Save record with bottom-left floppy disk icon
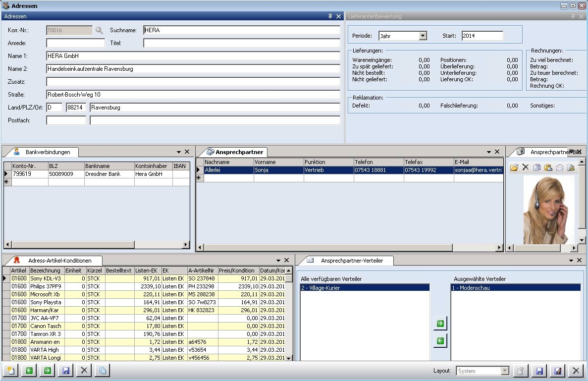The height and width of the screenshot is (381, 588). point(66,371)
